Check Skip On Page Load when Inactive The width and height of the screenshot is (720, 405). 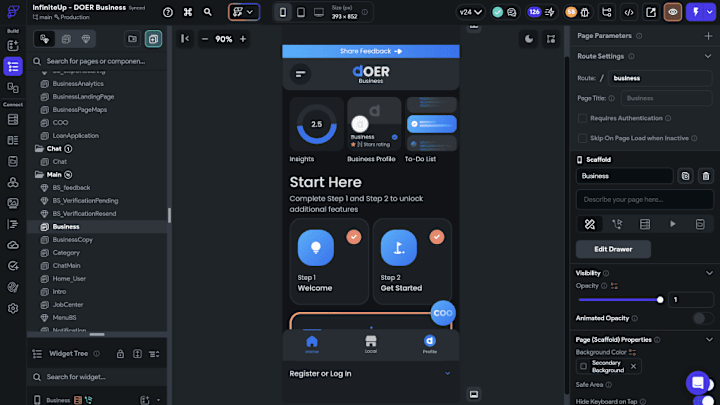point(582,138)
